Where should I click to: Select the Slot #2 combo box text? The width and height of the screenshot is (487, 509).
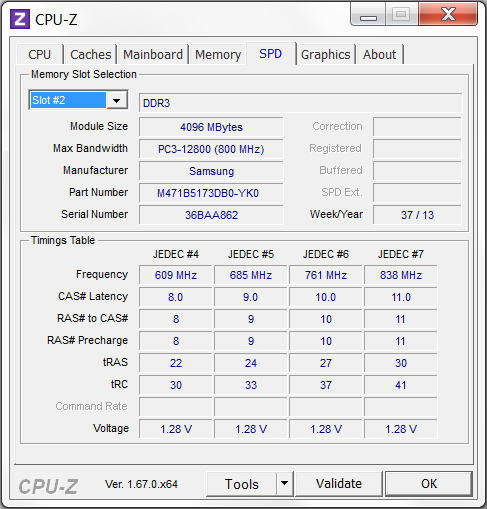point(68,100)
